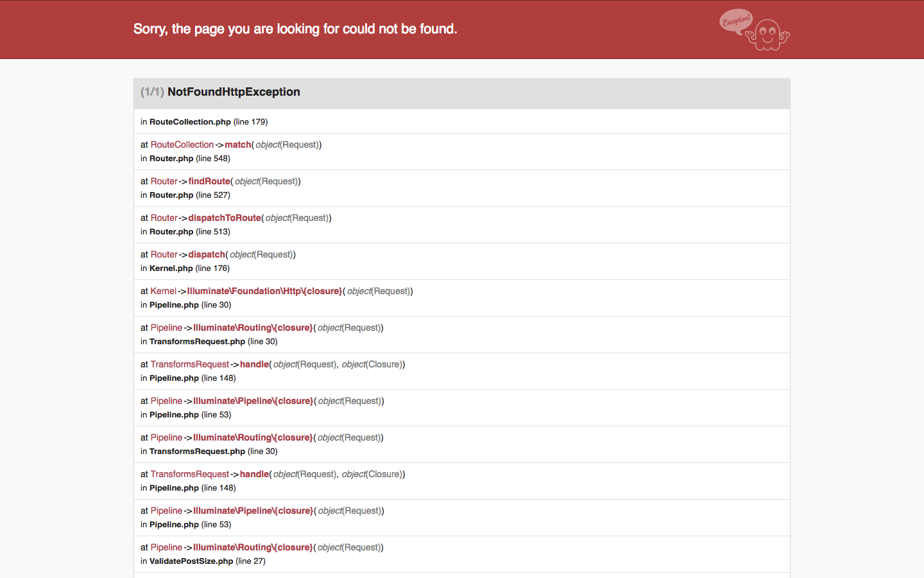924x578 pixels.
Task: Click the RouteCollection class name
Action: click(x=182, y=145)
